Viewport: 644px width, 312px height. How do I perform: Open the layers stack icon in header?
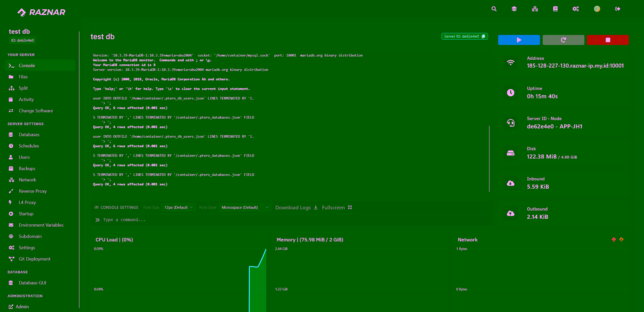514,9
